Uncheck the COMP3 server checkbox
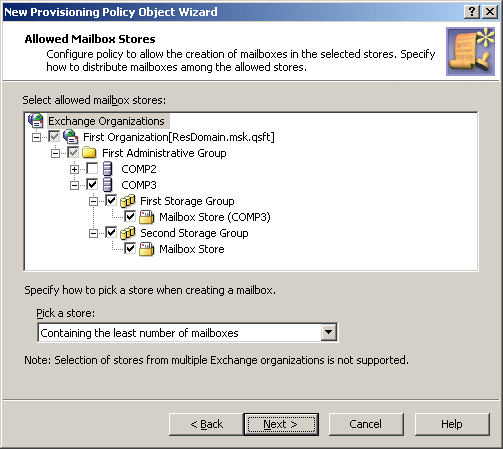Image resolution: width=503 pixels, height=449 pixels. point(92,184)
